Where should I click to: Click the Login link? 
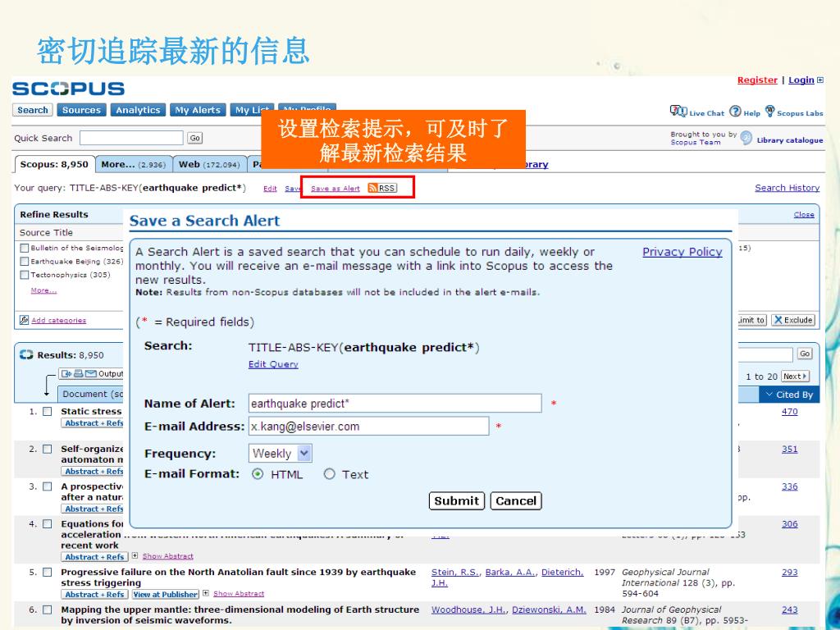pos(801,80)
